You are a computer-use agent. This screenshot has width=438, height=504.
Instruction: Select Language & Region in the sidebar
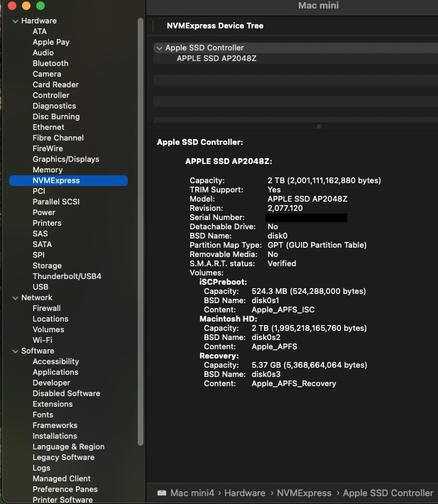click(68, 447)
